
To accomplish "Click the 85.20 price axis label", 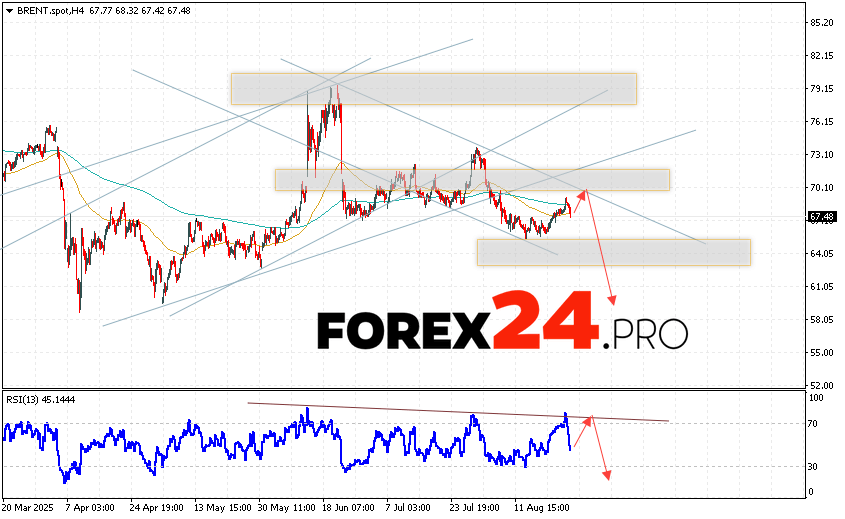I will coord(822,23).
